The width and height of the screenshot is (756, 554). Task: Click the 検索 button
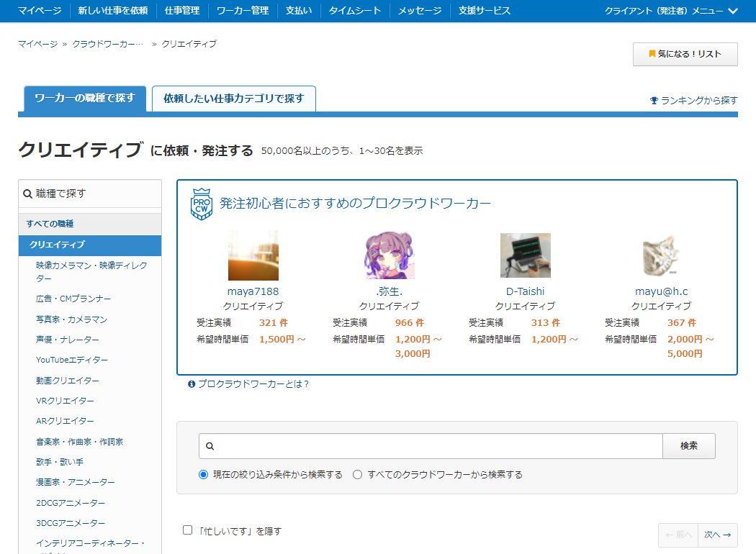tap(688, 446)
